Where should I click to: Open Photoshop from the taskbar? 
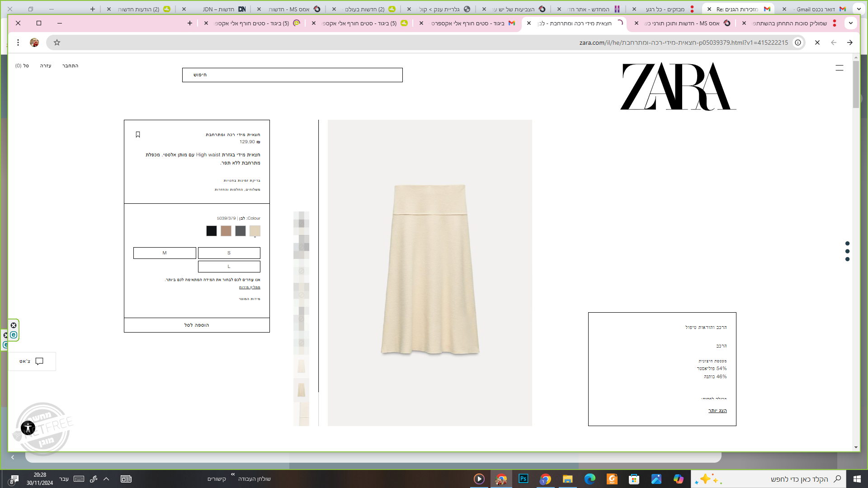click(x=523, y=479)
